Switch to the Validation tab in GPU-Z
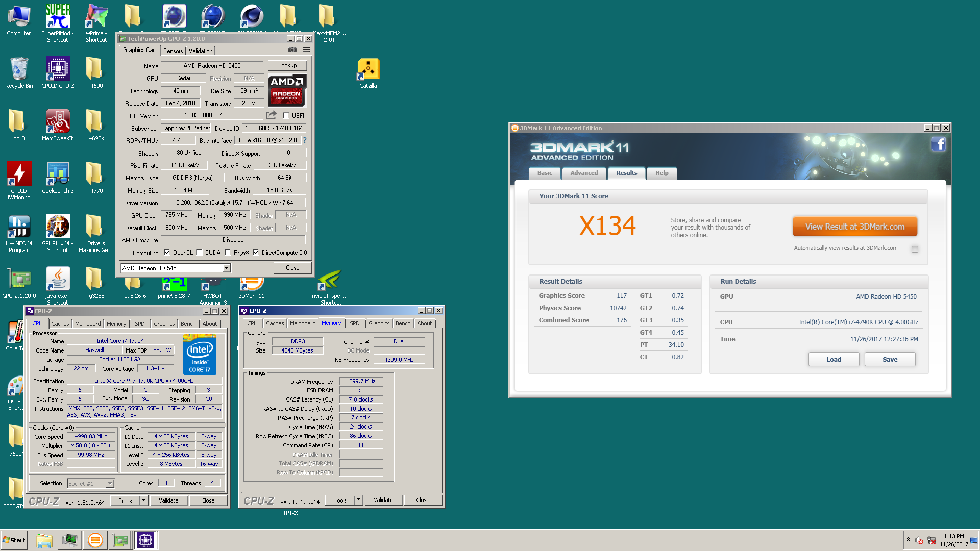This screenshot has height=551, width=980. [x=201, y=51]
